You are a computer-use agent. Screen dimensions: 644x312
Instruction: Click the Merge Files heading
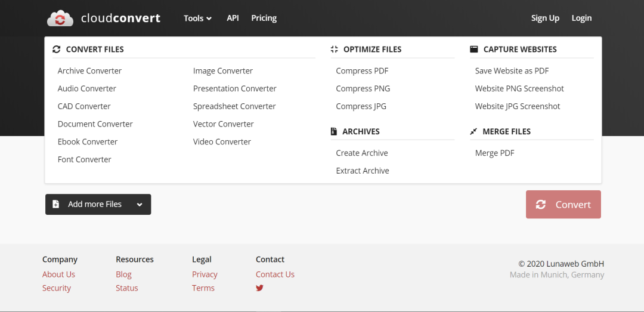point(506,132)
